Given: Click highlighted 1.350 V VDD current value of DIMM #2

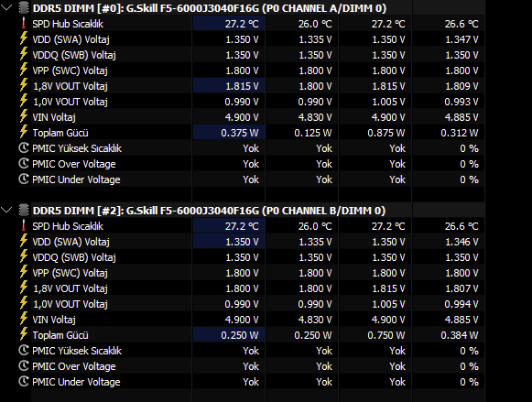Looking at the screenshot, I should pyautogui.click(x=242, y=242).
